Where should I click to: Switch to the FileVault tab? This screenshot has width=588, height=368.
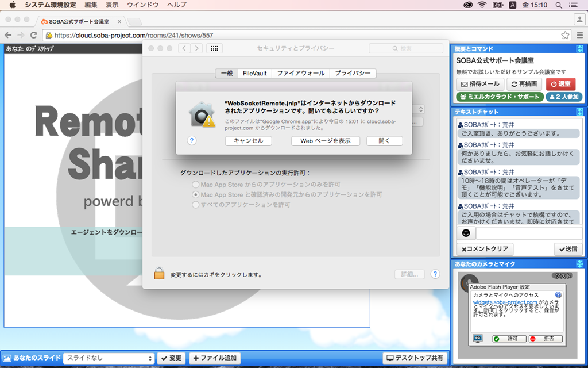pos(254,73)
